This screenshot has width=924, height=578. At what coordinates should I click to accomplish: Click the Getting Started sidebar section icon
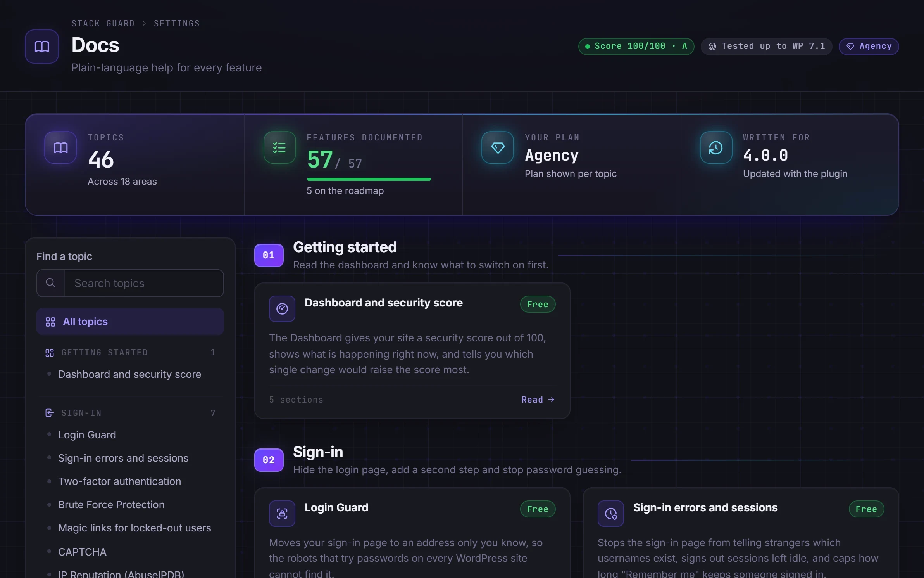pyautogui.click(x=50, y=353)
